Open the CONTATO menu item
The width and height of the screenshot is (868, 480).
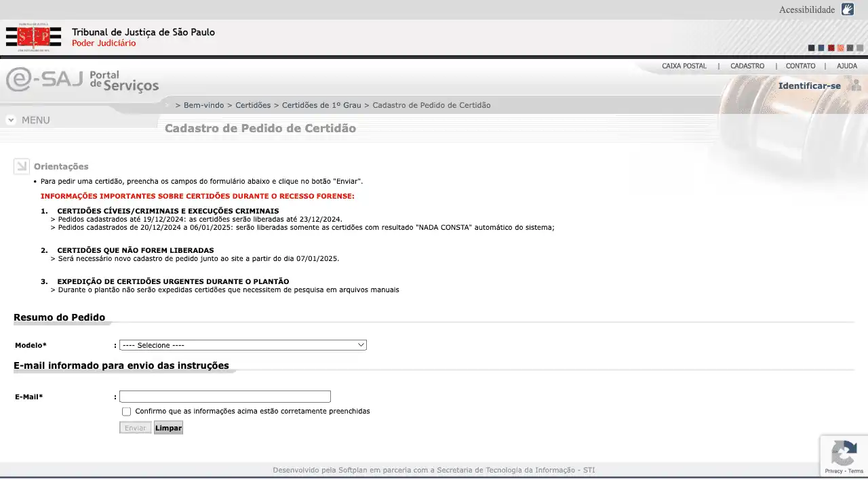pos(800,66)
